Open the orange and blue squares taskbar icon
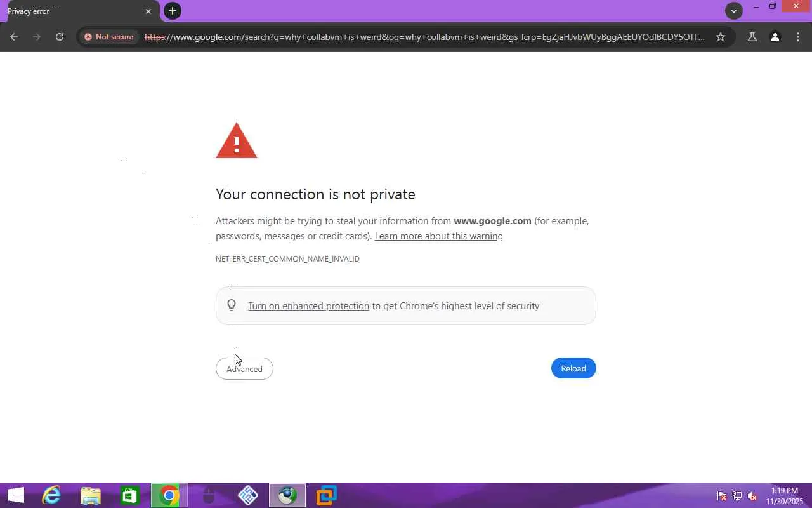The height and width of the screenshot is (508, 812). (326, 495)
